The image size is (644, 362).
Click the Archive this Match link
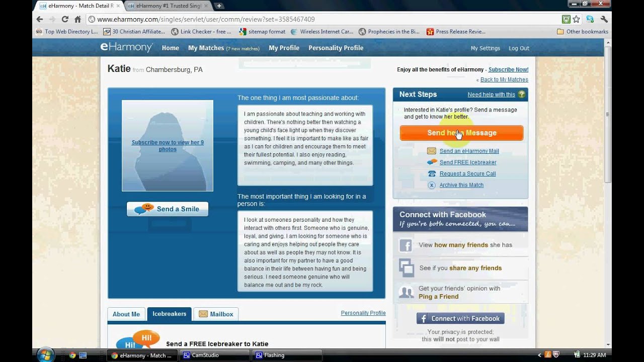click(x=461, y=185)
